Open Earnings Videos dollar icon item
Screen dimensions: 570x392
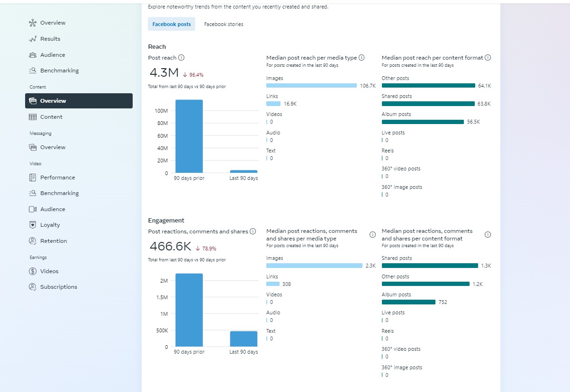click(33, 271)
